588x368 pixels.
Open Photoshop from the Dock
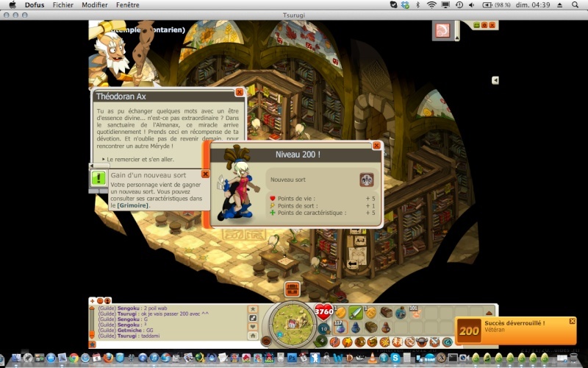coord(292,358)
